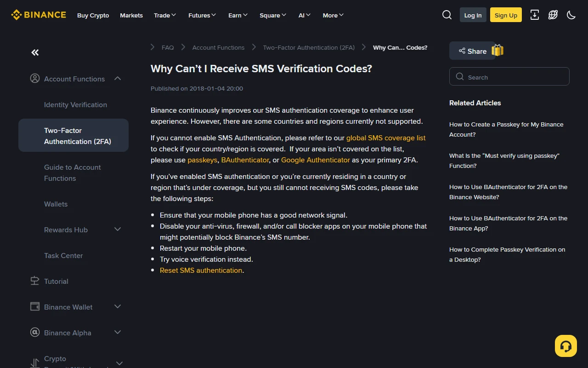Viewport: 588px width, 368px height.
Task: Open 'How to Create a Passkey' article
Action: 506,129
